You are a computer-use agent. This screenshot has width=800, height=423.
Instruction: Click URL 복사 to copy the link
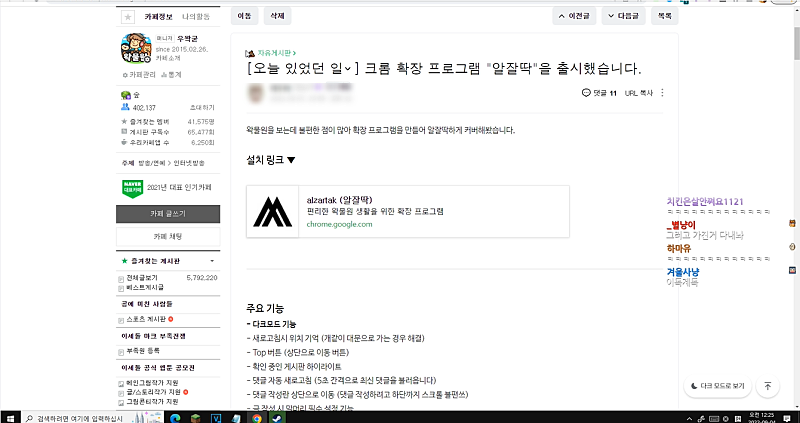[x=638, y=93]
